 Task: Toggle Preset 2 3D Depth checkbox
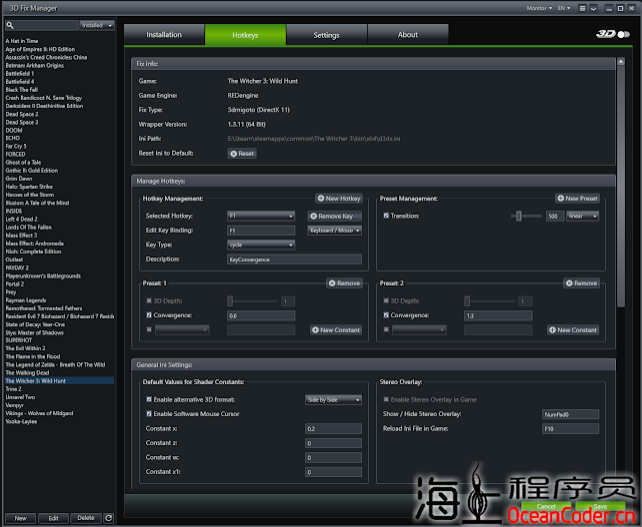pyautogui.click(x=386, y=301)
